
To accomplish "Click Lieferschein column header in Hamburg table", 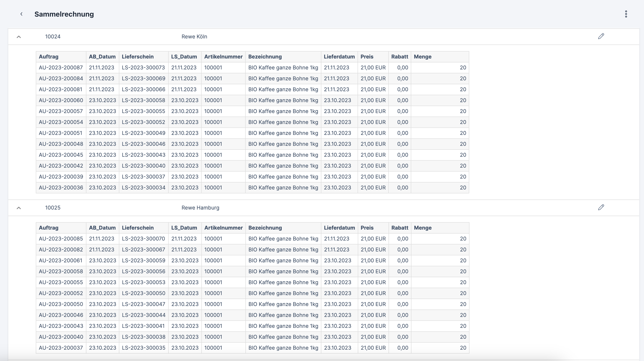I will tap(138, 228).
